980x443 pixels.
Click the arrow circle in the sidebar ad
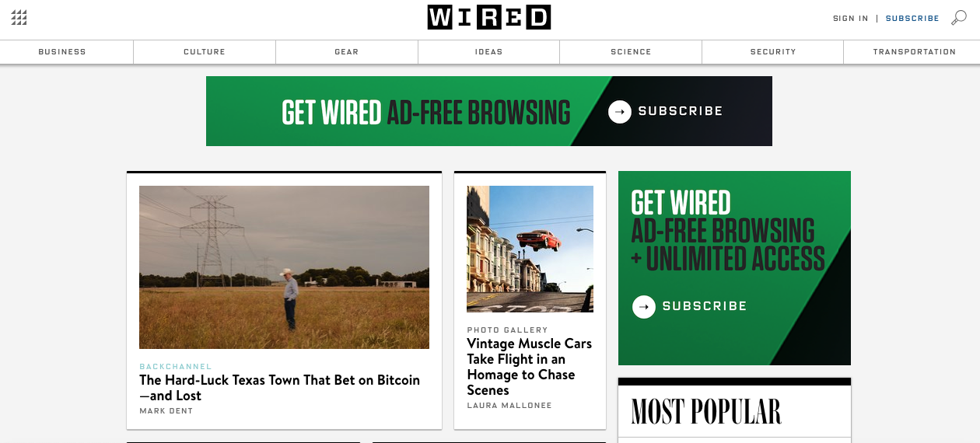pos(644,307)
